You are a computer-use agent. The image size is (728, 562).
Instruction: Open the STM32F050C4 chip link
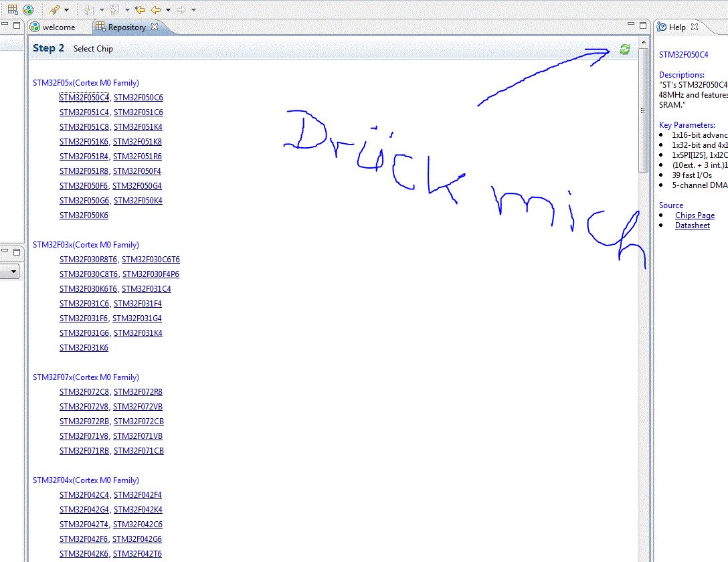(x=84, y=98)
